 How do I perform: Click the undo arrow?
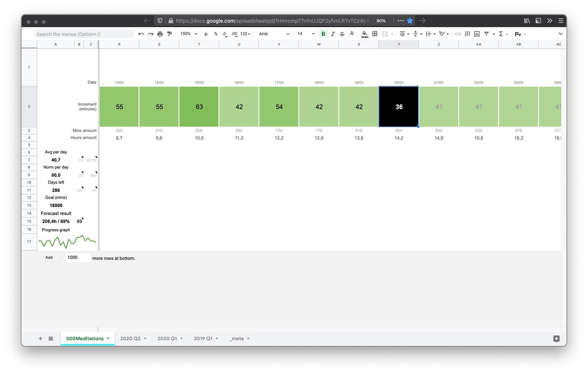click(141, 34)
